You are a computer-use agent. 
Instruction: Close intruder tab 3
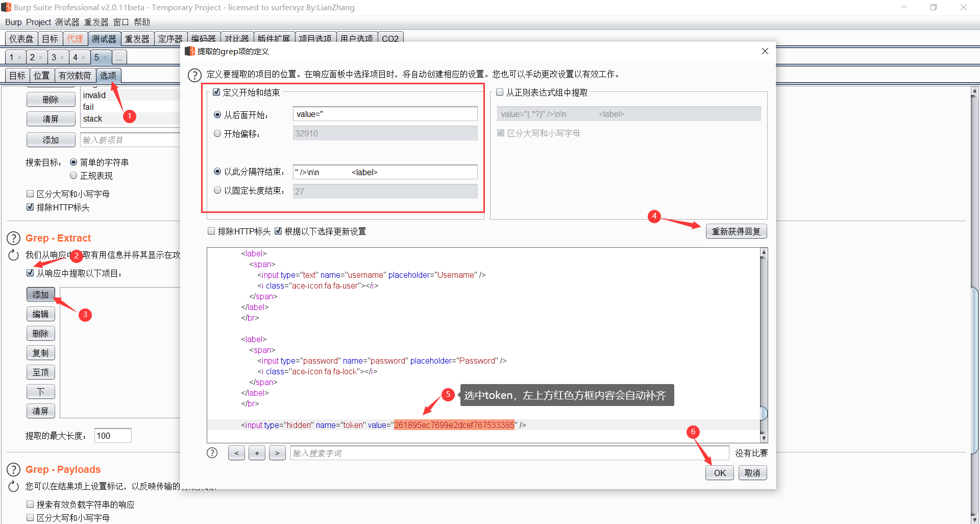pos(62,58)
